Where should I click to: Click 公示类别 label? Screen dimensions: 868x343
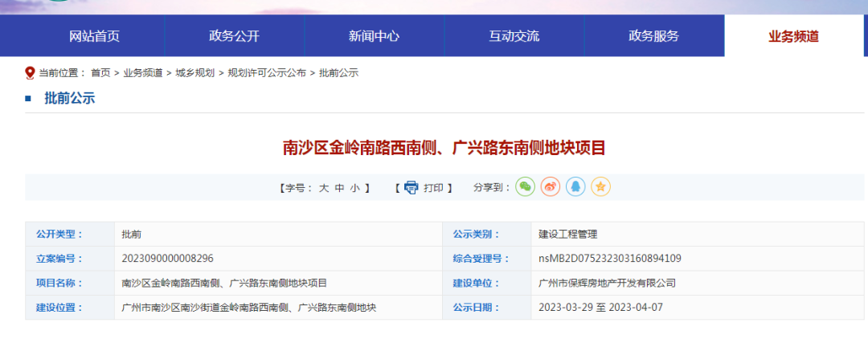tap(476, 235)
